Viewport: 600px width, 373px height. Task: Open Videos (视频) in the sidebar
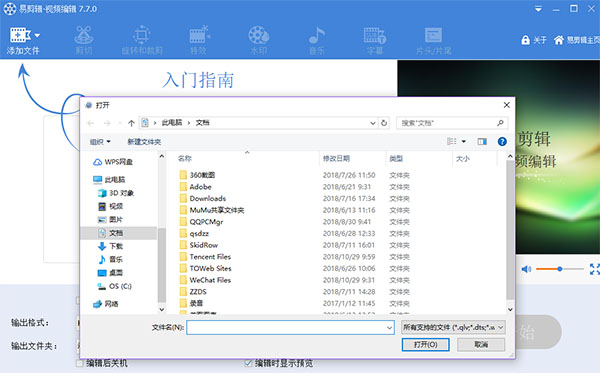coord(111,207)
